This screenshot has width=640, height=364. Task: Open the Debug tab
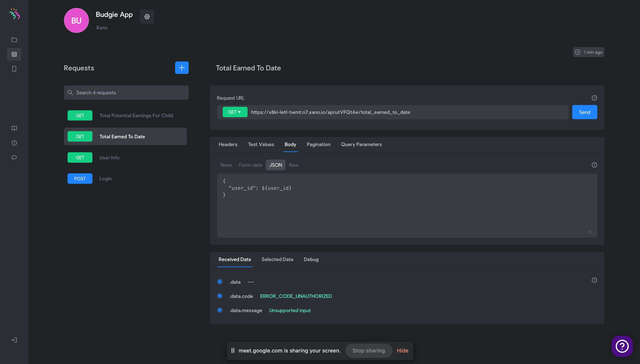[311, 259]
